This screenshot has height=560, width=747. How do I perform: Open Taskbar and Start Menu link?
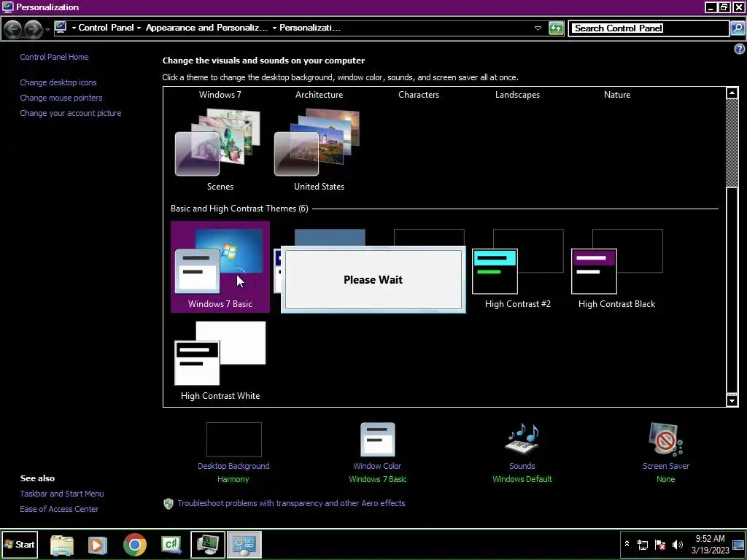pyautogui.click(x=62, y=494)
